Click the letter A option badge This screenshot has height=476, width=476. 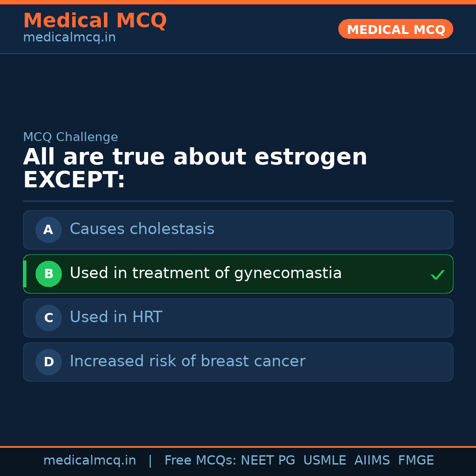click(x=48, y=230)
